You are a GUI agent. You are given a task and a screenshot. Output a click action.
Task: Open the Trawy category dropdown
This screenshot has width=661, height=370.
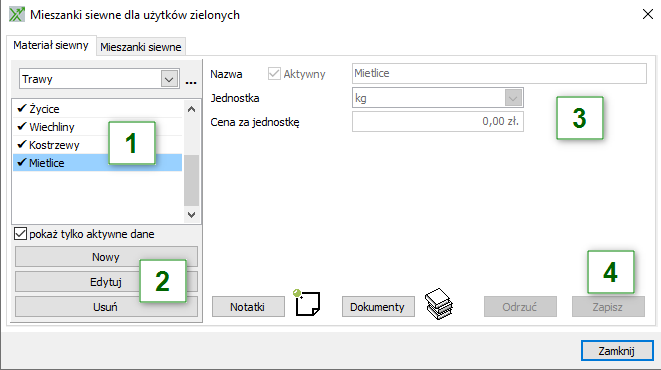click(169, 79)
